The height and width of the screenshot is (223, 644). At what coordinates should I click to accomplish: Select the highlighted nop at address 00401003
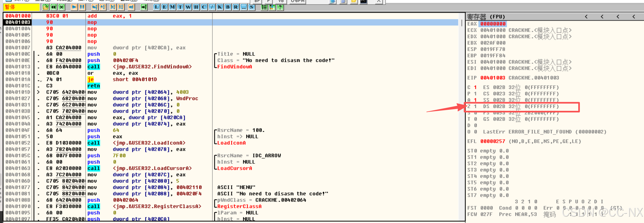(x=231, y=22)
